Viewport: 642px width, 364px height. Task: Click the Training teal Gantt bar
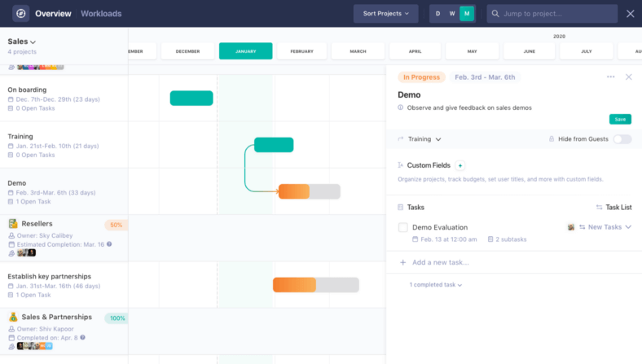[274, 144]
